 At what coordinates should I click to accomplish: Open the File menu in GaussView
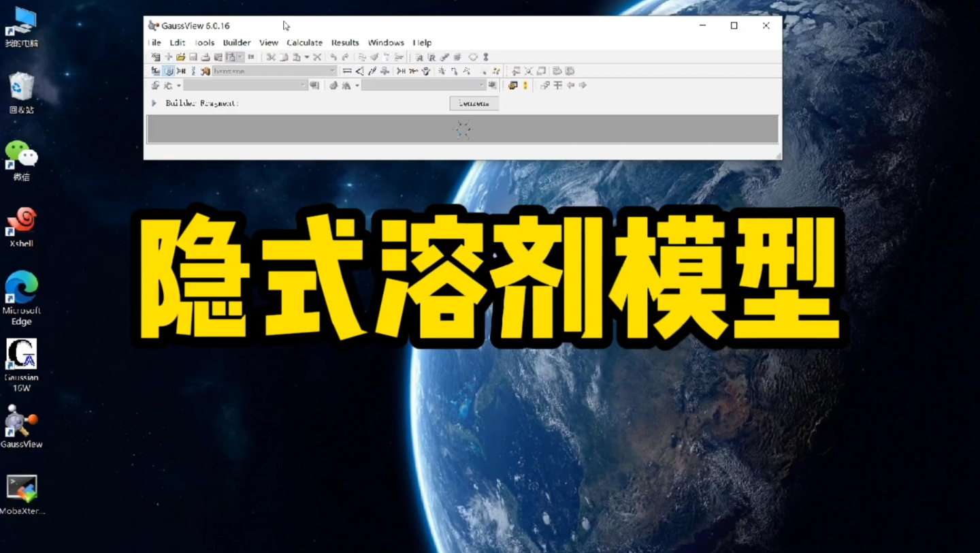click(154, 42)
